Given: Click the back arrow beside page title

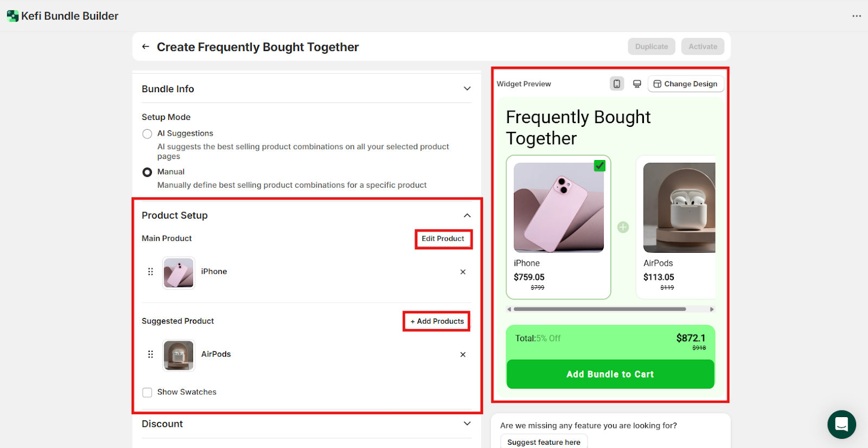Looking at the screenshot, I should pos(145,47).
